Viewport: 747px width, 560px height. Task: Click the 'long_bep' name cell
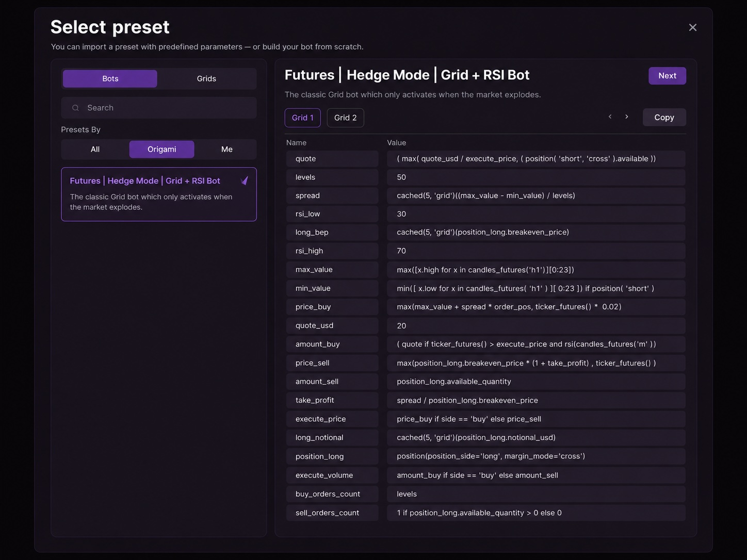click(332, 233)
